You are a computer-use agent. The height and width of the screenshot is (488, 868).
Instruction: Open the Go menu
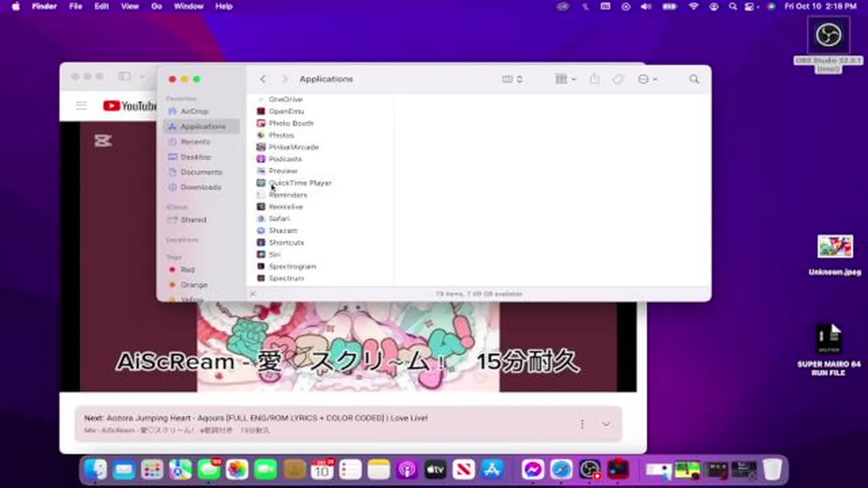157,6
